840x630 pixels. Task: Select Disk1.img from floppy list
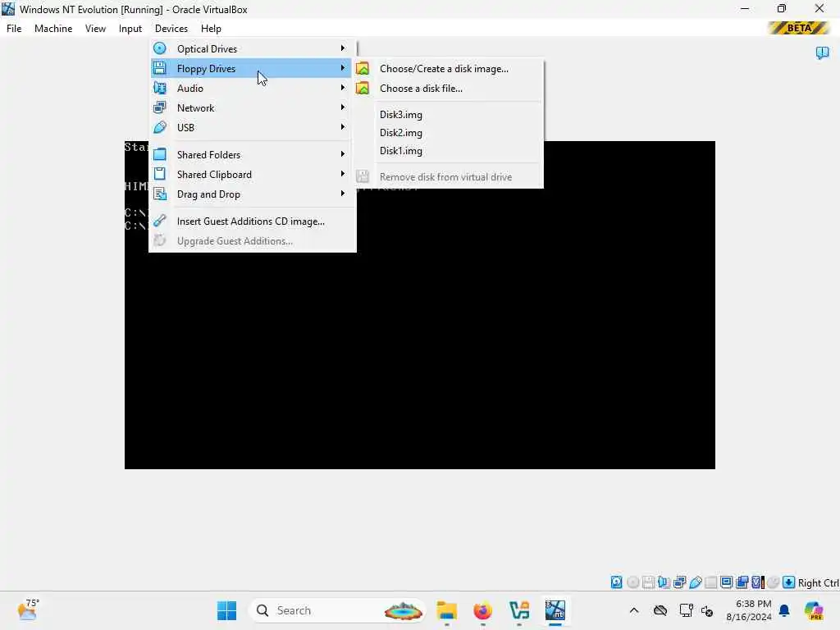point(400,151)
